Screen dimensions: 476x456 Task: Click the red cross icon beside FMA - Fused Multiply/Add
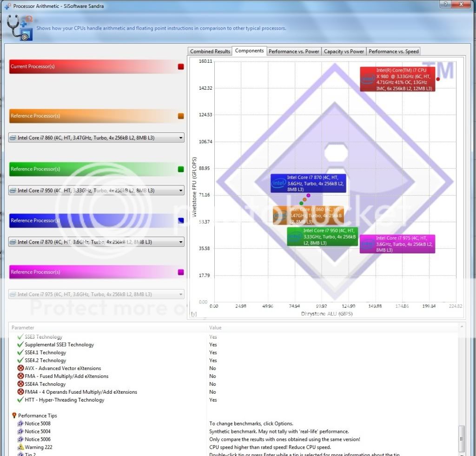[x=20, y=376]
